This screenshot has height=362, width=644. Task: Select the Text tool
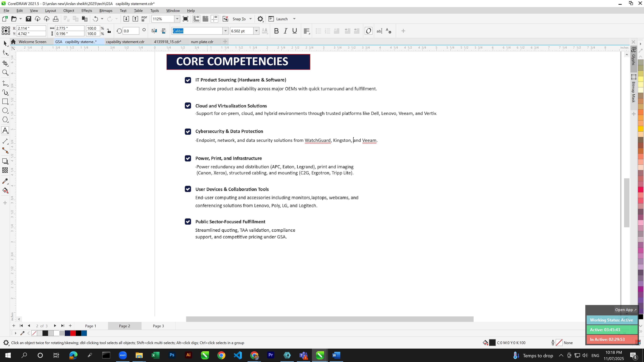[5, 130]
